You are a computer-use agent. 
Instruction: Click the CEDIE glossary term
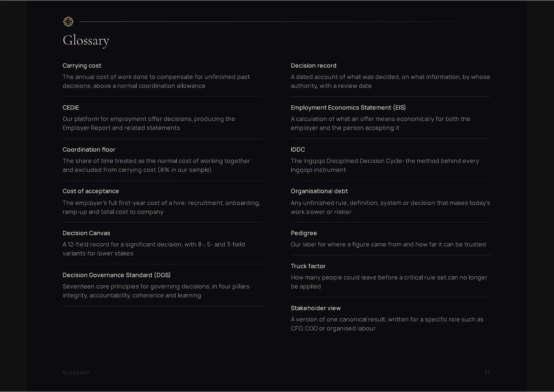pos(71,108)
